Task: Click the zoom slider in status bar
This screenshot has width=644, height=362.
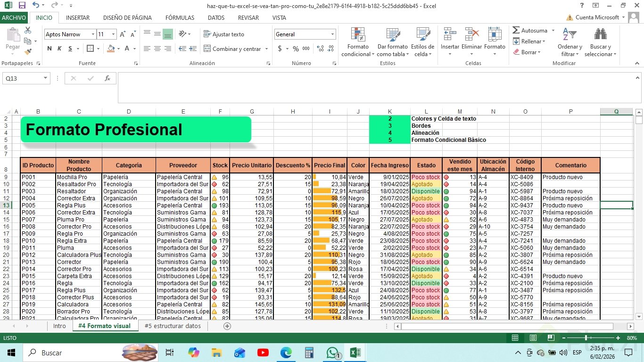Action: (586, 338)
